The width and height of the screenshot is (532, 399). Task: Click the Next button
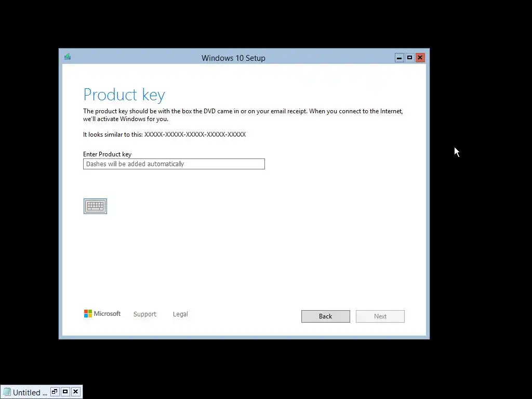(380, 316)
